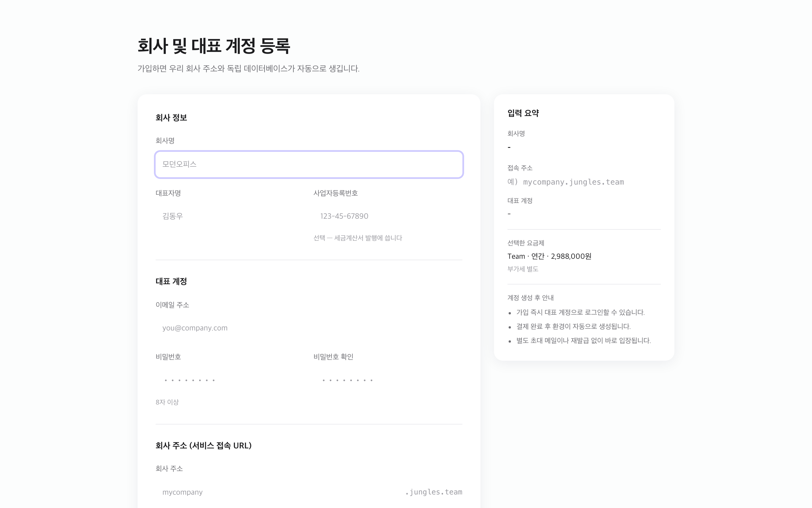Click the 이메일 주소 field you@company.com
This screenshot has width=812, height=508.
(x=309, y=328)
